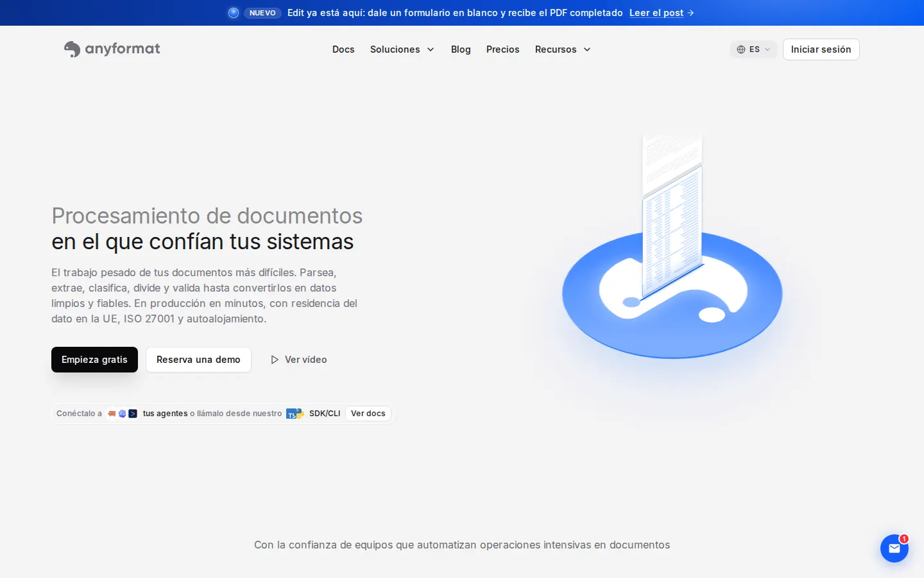Click the Python SDK icon
924x578 pixels.
point(300,414)
